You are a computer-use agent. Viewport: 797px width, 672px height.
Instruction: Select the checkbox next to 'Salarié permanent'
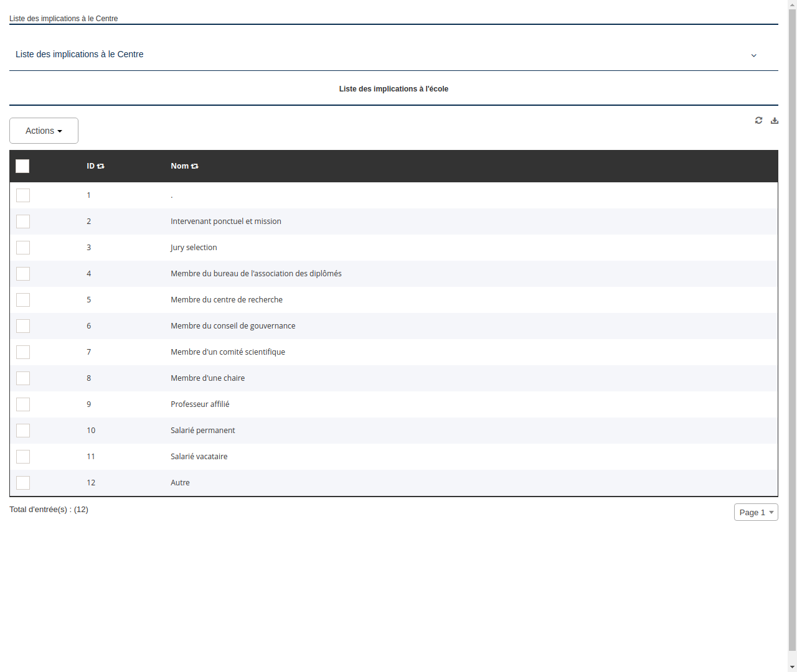(23, 430)
